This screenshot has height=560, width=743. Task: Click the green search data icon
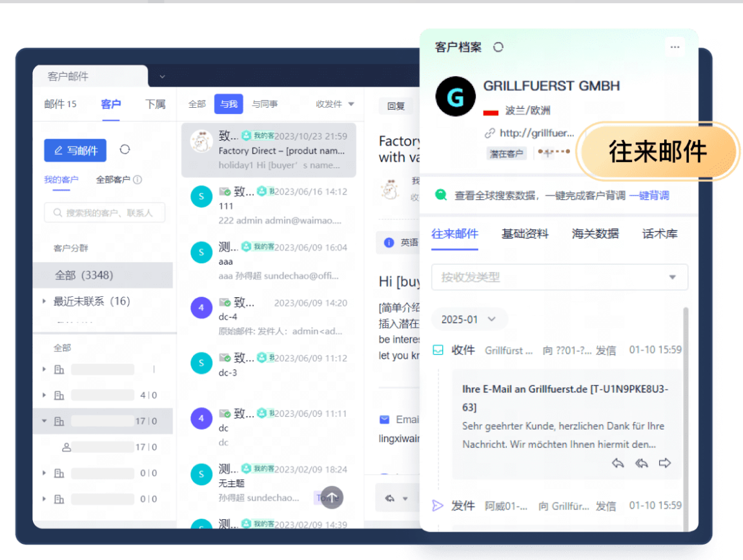[441, 195]
